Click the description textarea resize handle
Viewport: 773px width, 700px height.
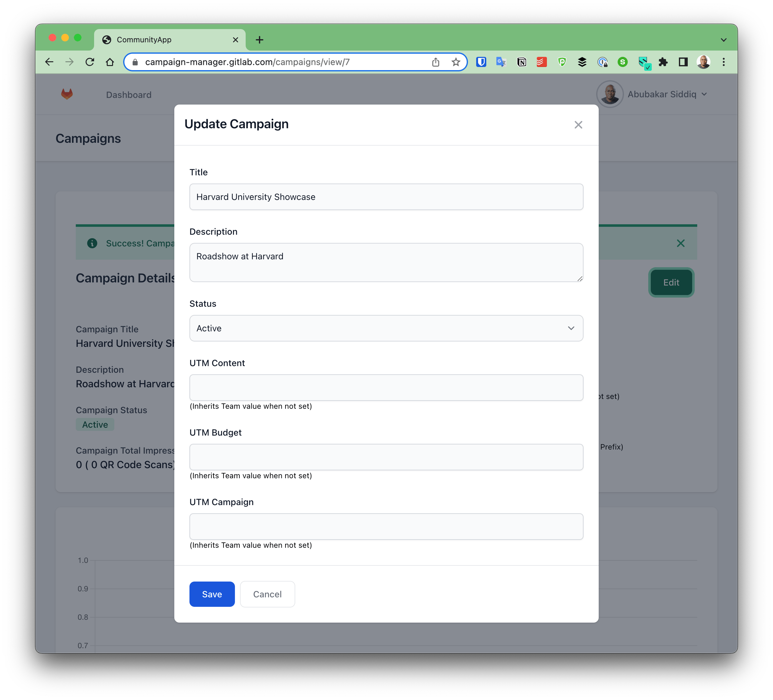579,279
